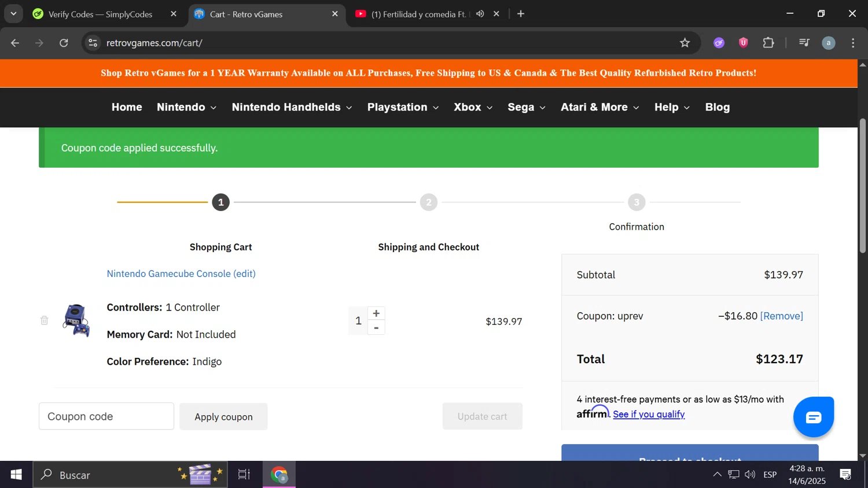Screen dimensions: 868x488
Task: Click the Coupon code applied successfully message
Action: pyautogui.click(x=139, y=148)
